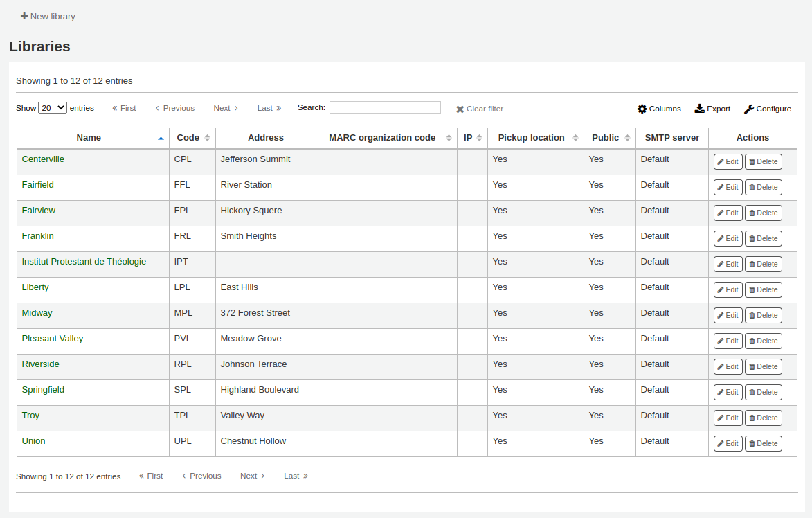Open the Fairfield library link

coord(37,184)
